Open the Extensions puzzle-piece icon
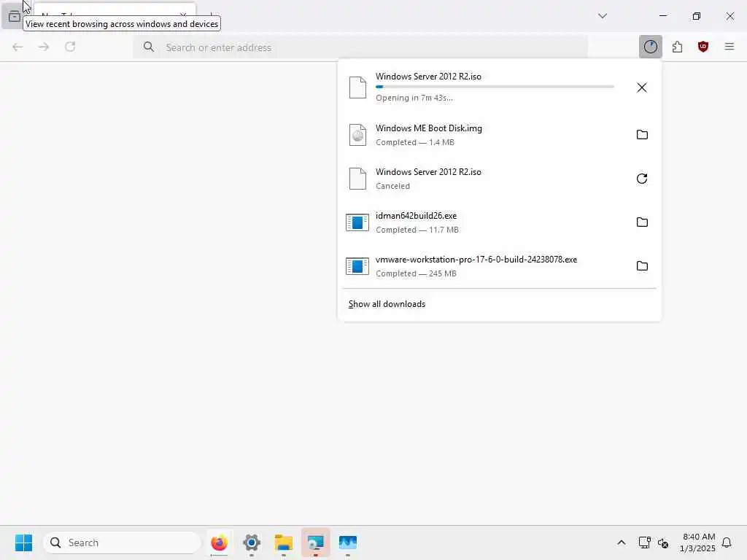The height and width of the screenshot is (560, 747). point(677,47)
